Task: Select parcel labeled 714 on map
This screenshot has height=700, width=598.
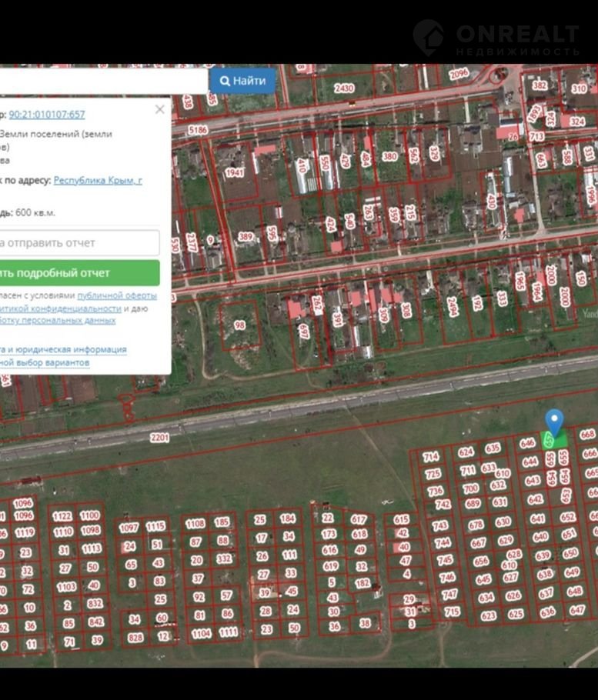Action: pyautogui.click(x=431, y=457)
